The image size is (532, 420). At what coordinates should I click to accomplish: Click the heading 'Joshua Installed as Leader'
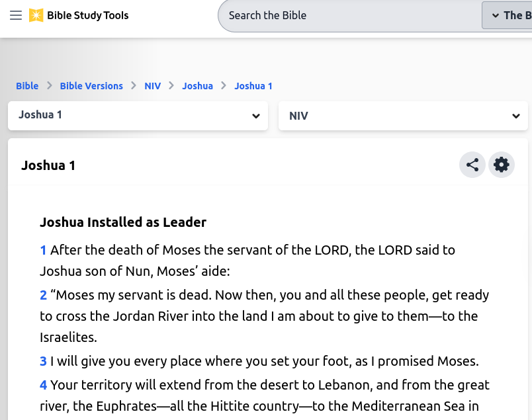pos(123,222)
